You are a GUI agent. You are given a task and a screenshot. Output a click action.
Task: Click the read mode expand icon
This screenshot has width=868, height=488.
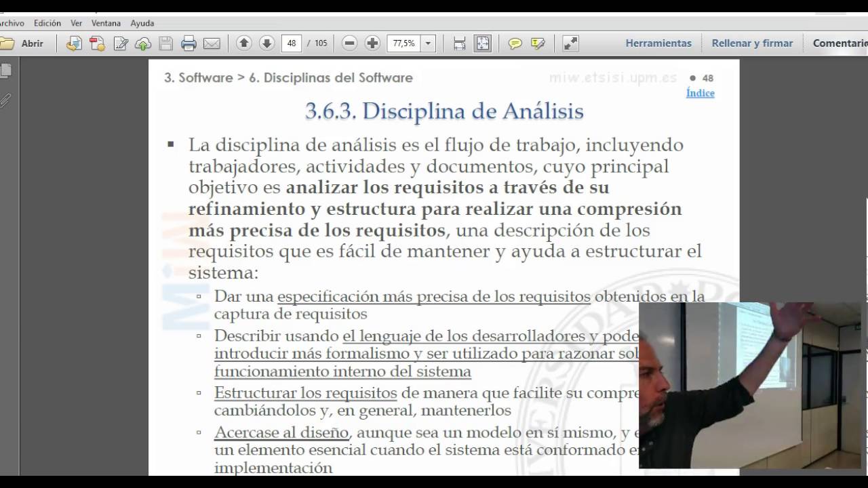(x=571, y=43)
